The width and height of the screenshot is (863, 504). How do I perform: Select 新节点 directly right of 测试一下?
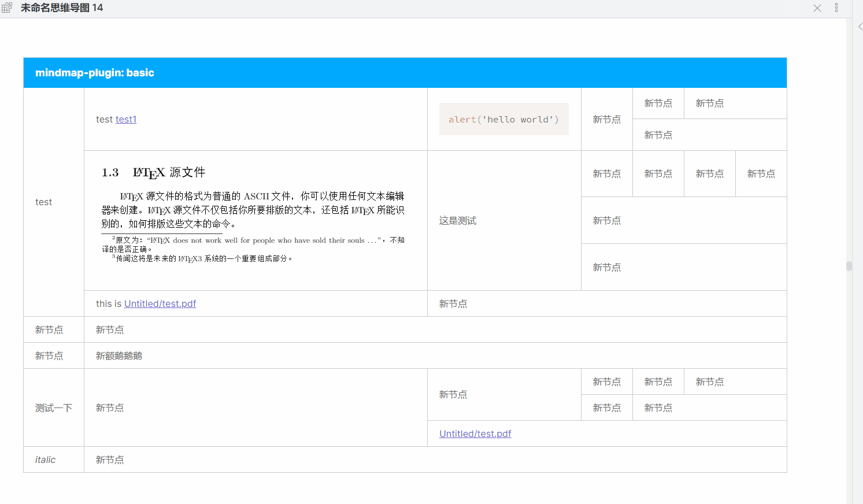coord(255,408)
